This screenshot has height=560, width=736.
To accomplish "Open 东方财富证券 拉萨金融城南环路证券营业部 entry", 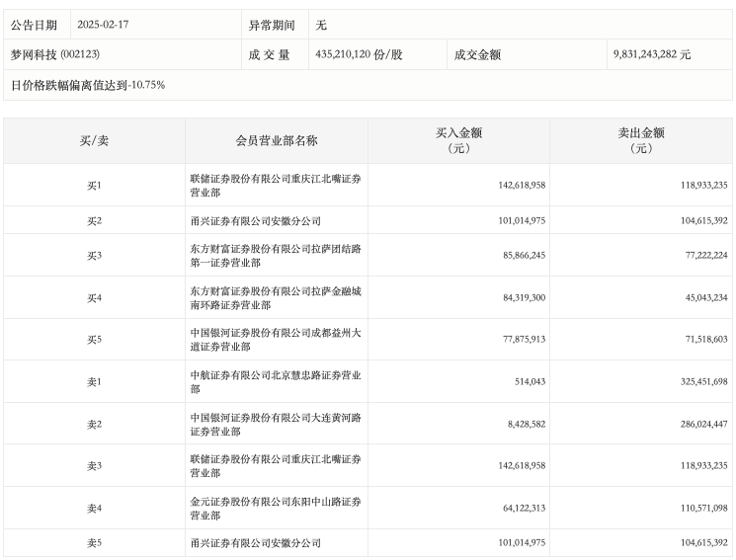I will click(x=276, y=297).
